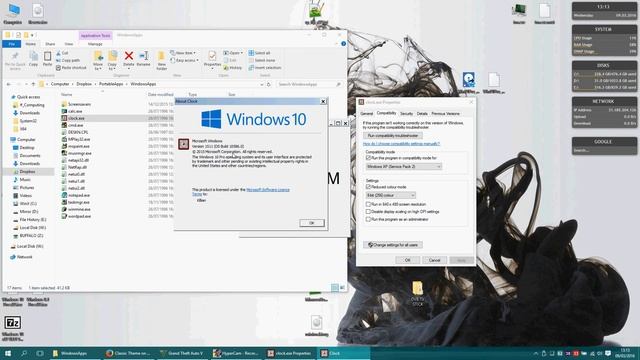Click the Explorer back arrow

click(9, 84)
